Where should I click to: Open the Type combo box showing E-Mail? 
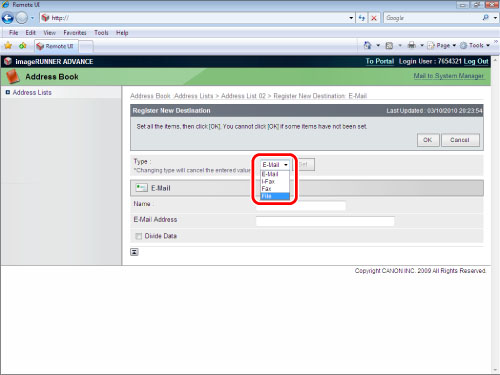coord(275,165)
